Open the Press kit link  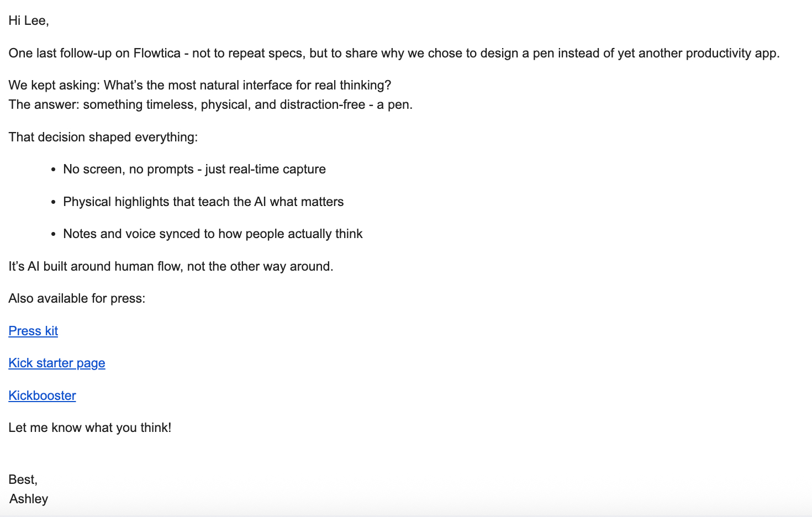click(33, 331)
